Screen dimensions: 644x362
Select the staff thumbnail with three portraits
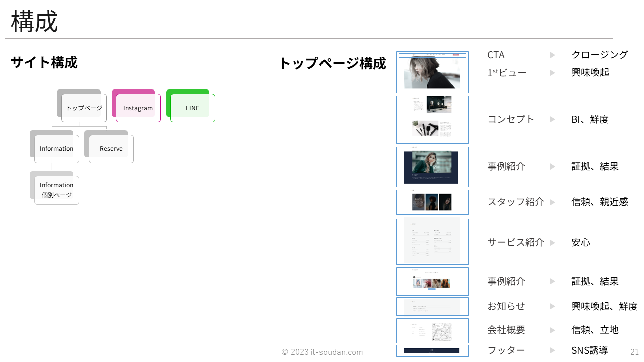[x=432, y=202]
